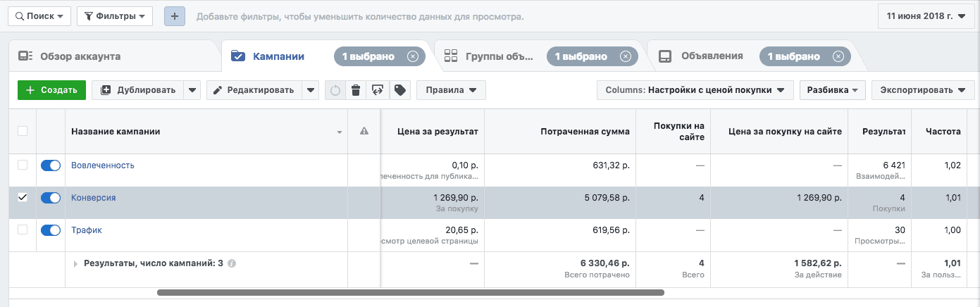Viewport: 980px width, 307px height.
Task: Click the plus icon beside Фильтры
Action: [175, 16]
